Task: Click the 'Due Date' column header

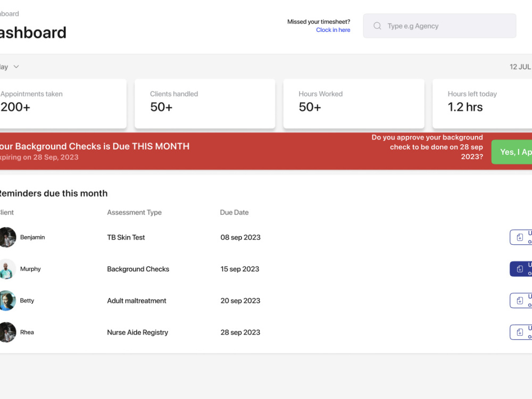Action: tap(234, 212)
